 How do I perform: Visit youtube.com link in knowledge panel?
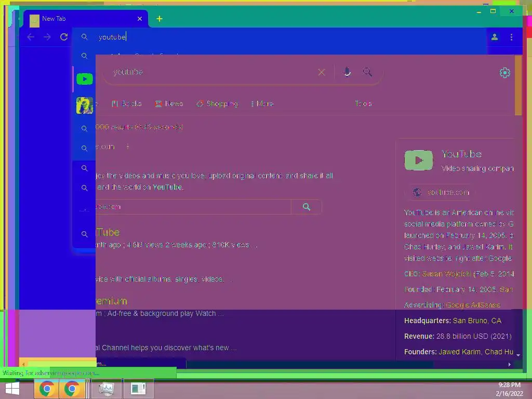(x=441, y=192)
